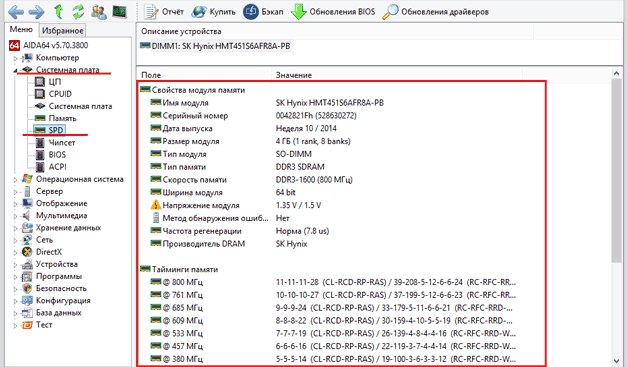Select the AIDA64 v5.70.3800 root node

coord(48,45)
